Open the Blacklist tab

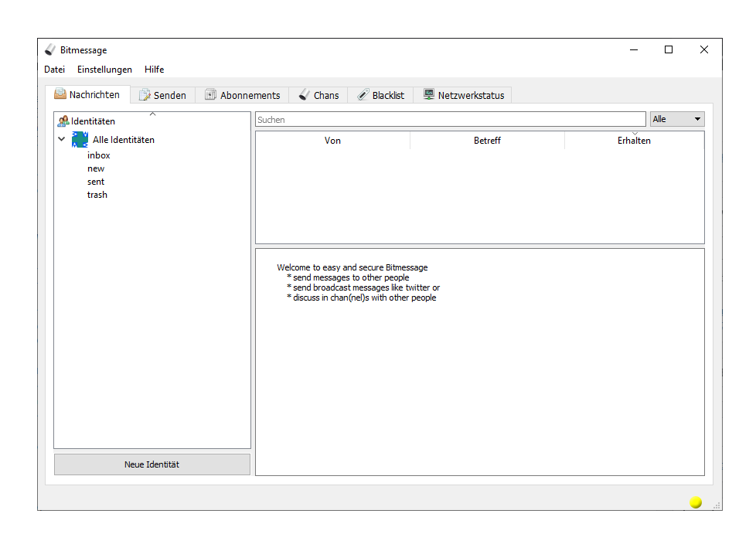click(380, 96)
